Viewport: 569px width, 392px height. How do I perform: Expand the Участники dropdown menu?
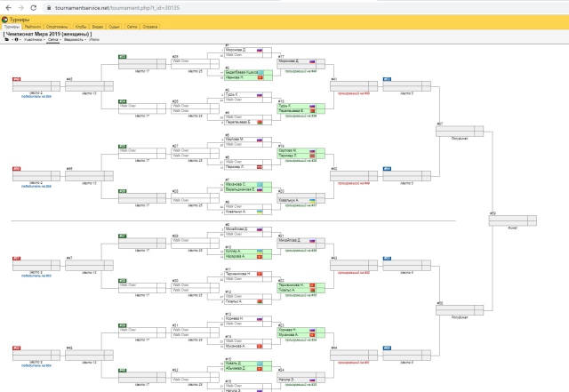tap(34, 40)
